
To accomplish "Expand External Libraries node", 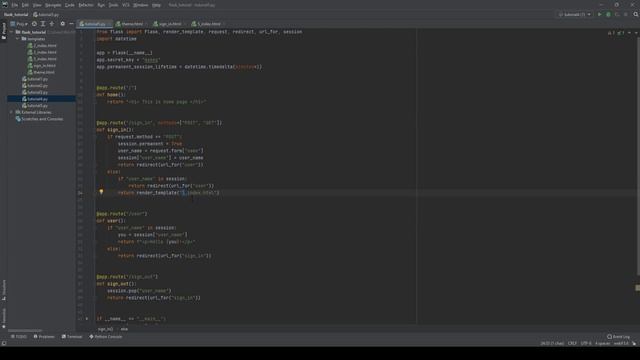I will (x=11, y=112).
